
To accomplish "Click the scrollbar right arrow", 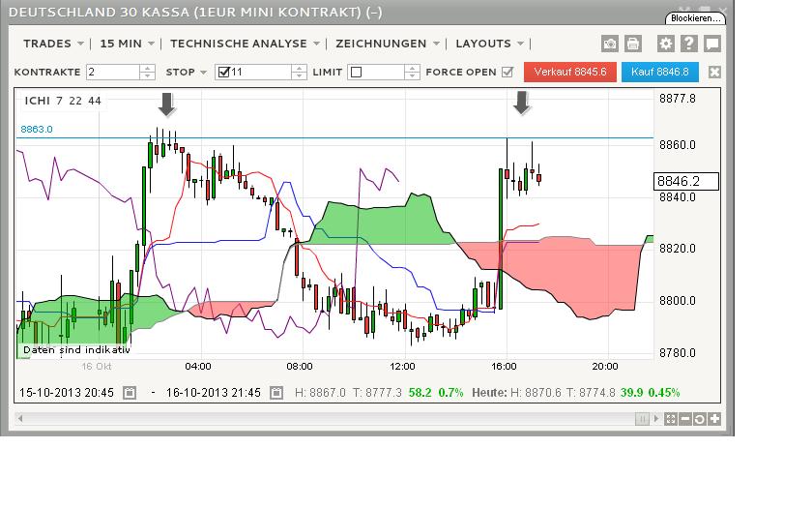I will pos(656,418).
